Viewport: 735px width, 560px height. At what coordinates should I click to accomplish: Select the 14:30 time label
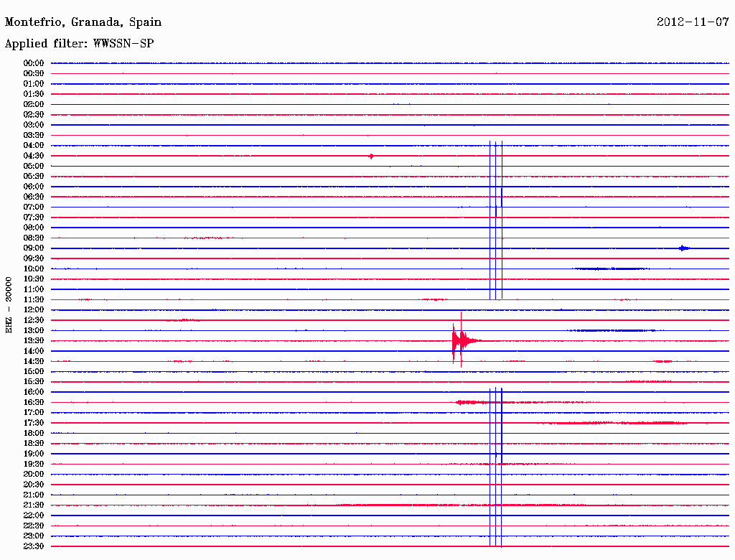click(x=34, y=361)
